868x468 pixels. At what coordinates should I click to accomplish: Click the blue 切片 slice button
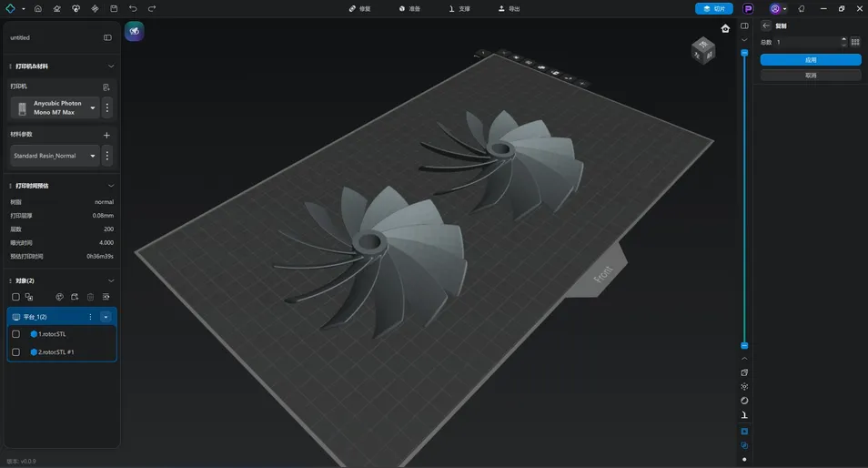[x=714, y=9]
